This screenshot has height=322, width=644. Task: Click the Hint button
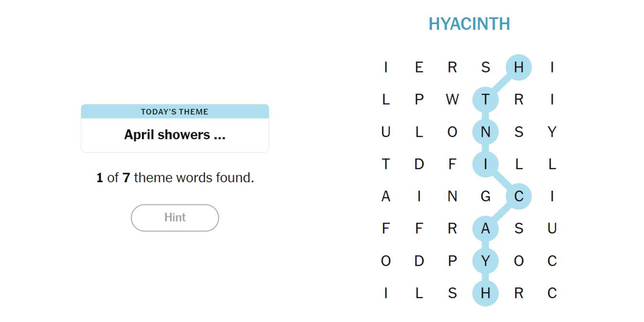coord(175,217)
